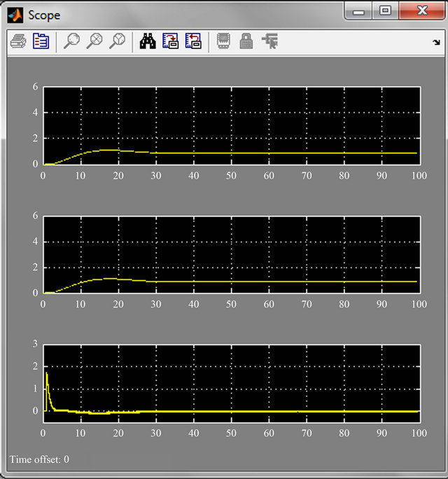Click inside the middle plot axes

pos(232,254)
